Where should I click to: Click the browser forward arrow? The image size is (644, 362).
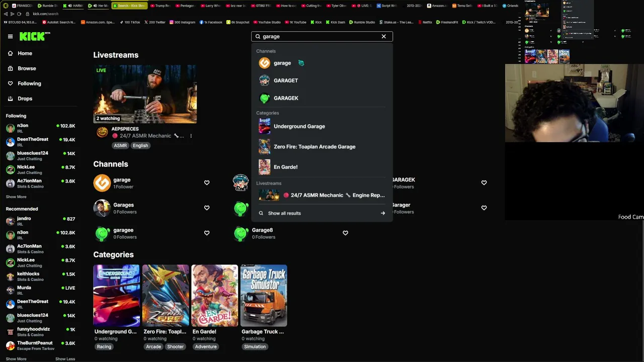(x=13, y=14)
